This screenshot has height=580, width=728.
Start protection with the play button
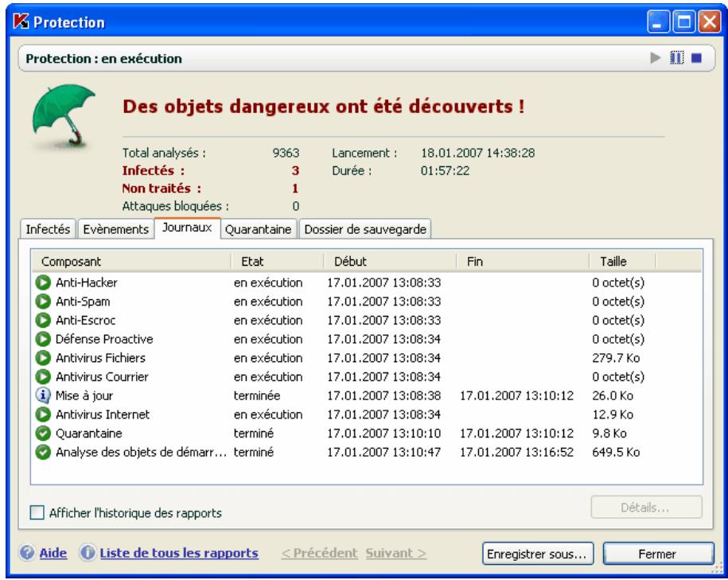(x=656, y=58)
